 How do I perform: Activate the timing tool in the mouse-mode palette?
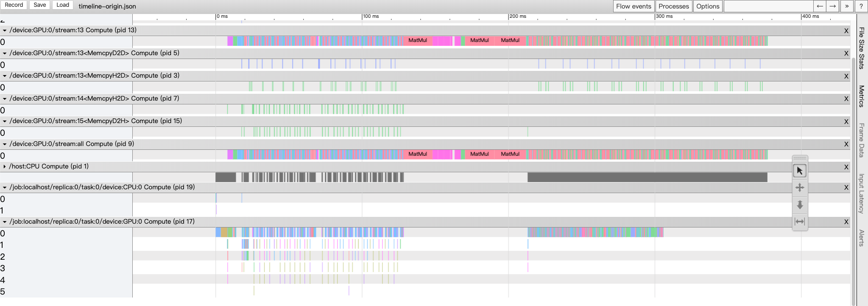click(800, 222)
